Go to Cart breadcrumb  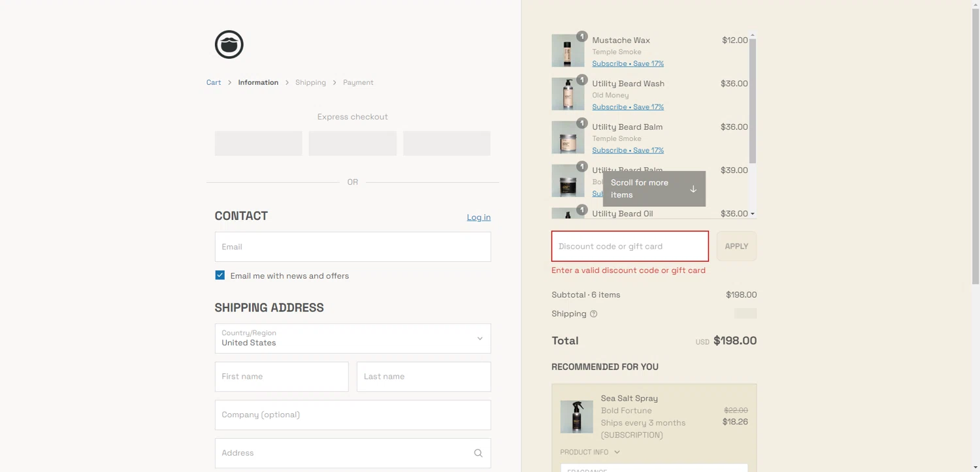[x=214, y=82]
